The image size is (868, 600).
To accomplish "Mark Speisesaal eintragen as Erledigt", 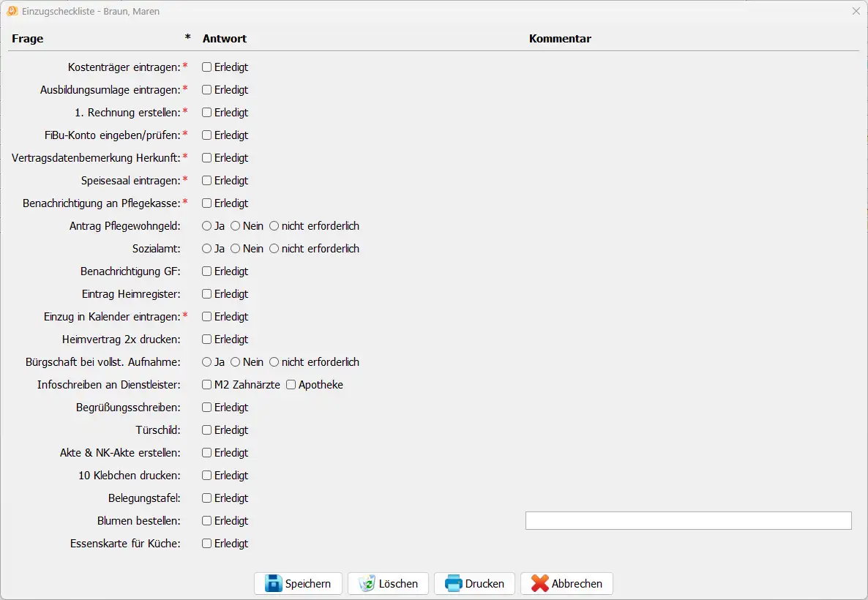I will click(x=207, y=181).
